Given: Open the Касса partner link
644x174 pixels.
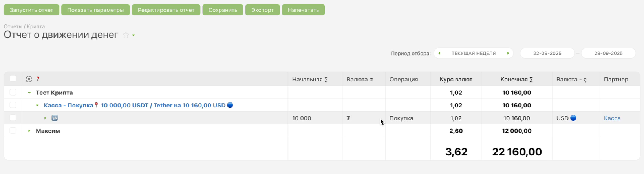Looking at the screenshot, I should pyautogui.click(x=612, y=118).
